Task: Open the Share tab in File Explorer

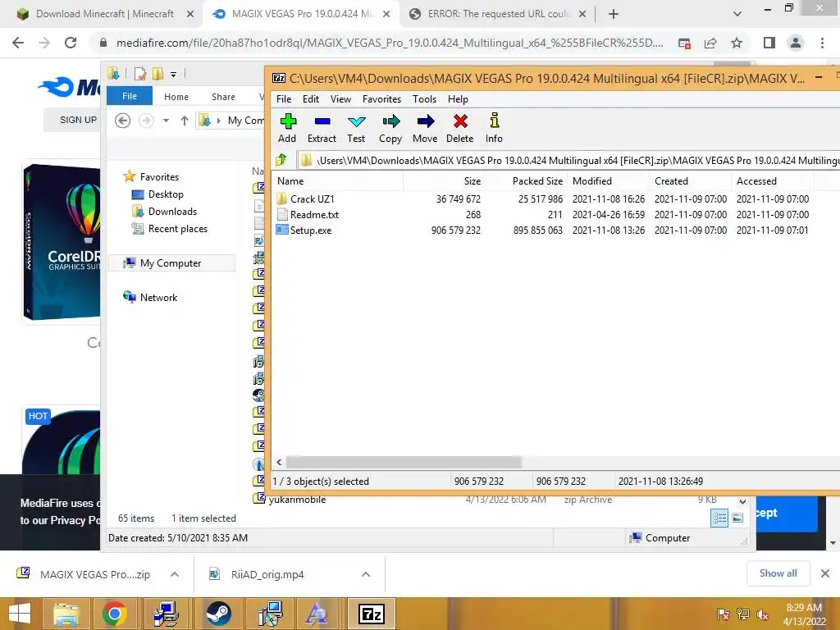Action: pyautogui.click(x=223, y=97)
